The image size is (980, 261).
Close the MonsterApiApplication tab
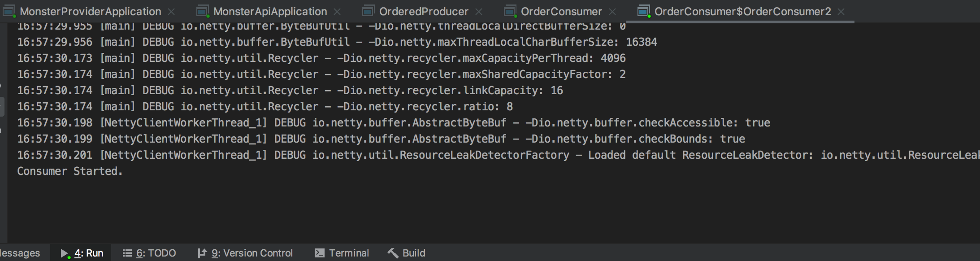pyautogui.click(x=338, y=12)
